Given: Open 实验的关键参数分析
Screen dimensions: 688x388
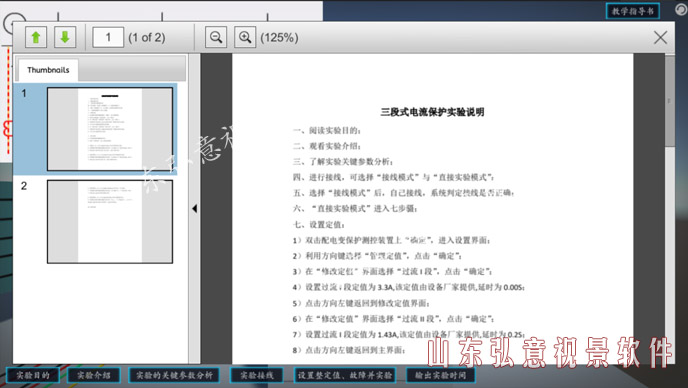Looking at the screenshot, I should tap(174, 375).
